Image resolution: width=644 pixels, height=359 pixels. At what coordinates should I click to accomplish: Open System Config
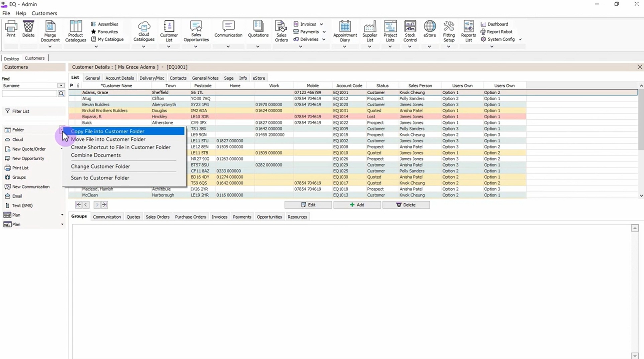click(x=498, y=39)
